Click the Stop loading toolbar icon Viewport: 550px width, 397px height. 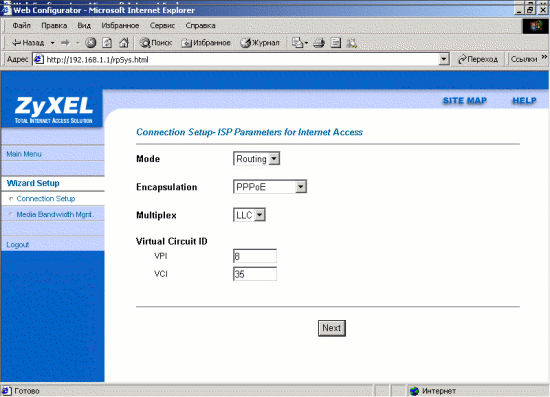(90, 43)
